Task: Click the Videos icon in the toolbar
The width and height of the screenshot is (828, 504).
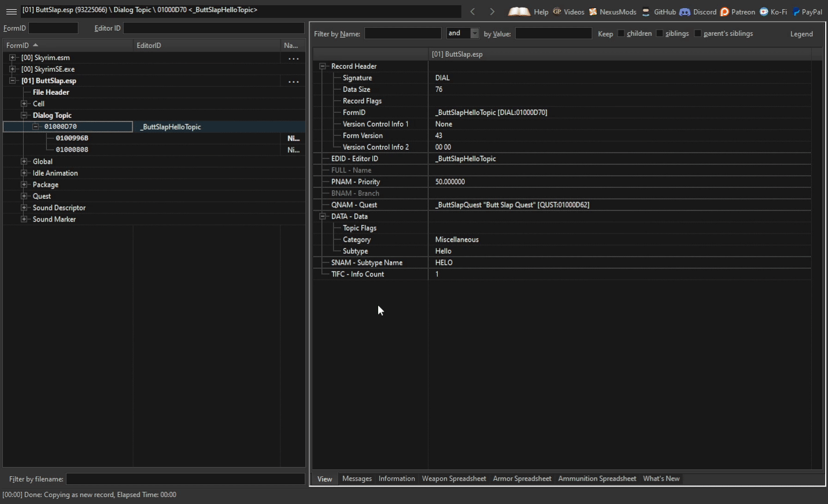Action: click(x=556, y=12)
